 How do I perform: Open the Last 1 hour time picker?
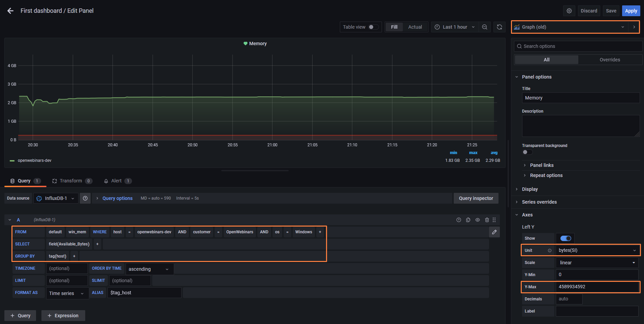click(455, 27)
